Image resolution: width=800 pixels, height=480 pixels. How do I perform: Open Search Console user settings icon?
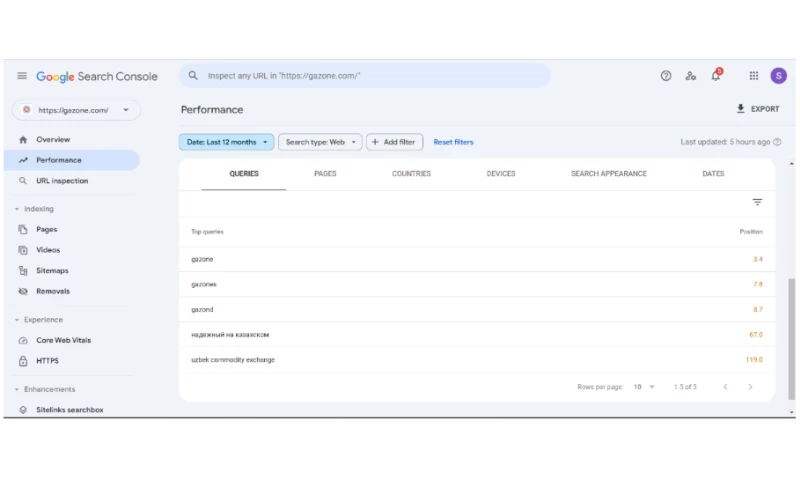click(x=690, y=76)
